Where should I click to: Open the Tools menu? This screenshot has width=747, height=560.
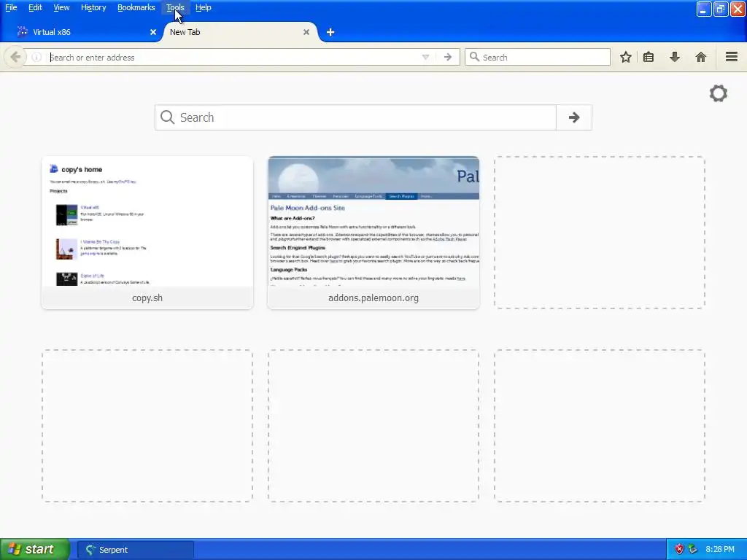pos(175,7)
